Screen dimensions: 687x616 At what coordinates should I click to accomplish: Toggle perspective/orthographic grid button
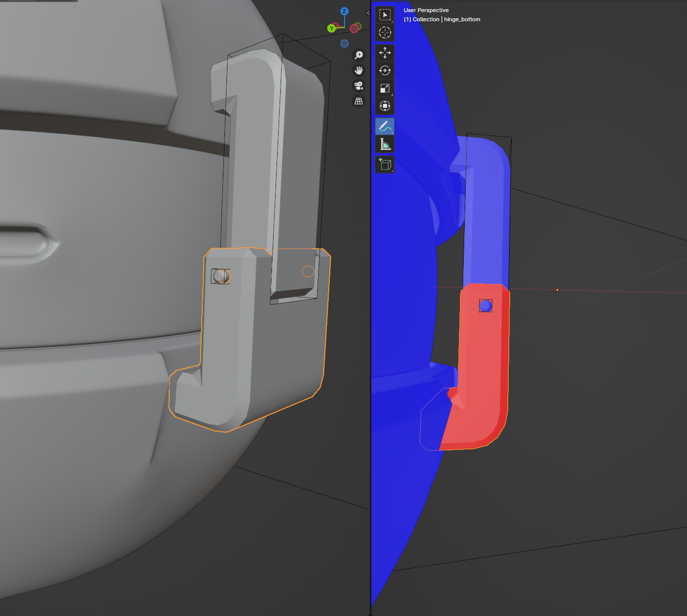point(359,101)
